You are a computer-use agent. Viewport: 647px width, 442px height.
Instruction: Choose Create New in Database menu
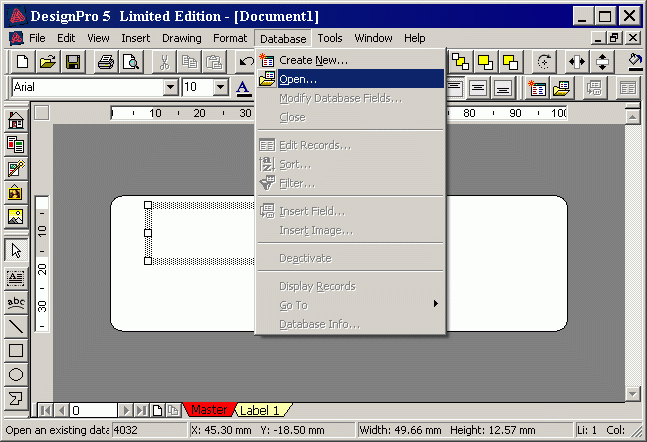[x=351, y=60]
